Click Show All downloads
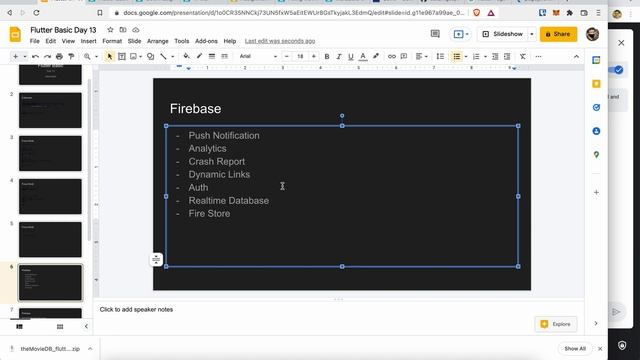Image resolution: width=640 pixels, height=360 pixels. pos(575,349)
